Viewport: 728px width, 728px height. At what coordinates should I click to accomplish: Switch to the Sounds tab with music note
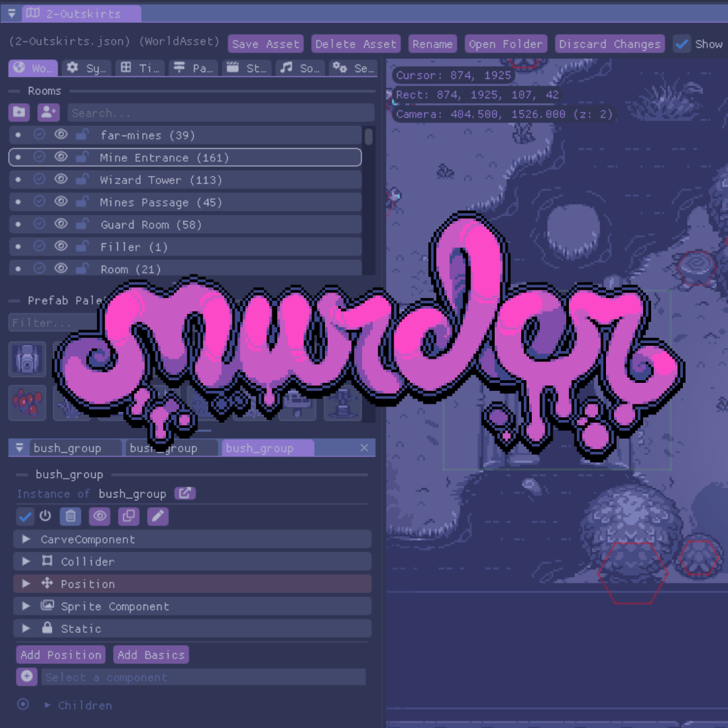pos(301,68)
